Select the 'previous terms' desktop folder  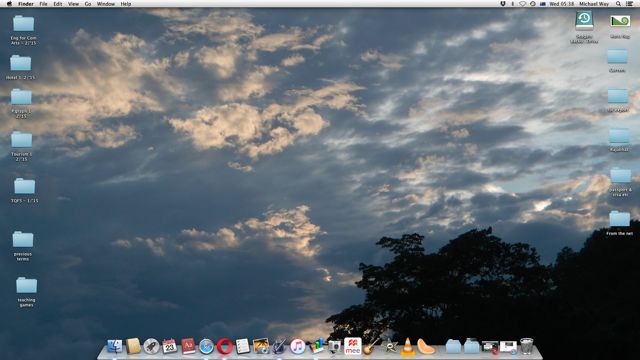[x=23, y=239]
